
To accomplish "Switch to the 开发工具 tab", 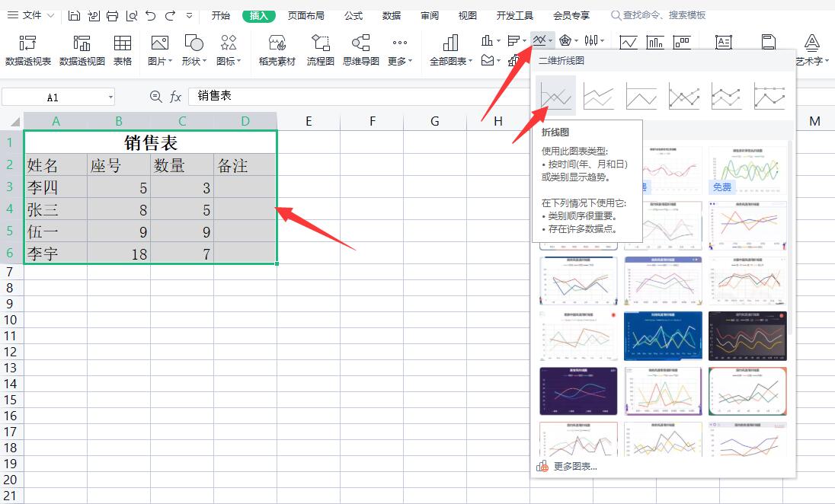I will [x=514, y=15].
